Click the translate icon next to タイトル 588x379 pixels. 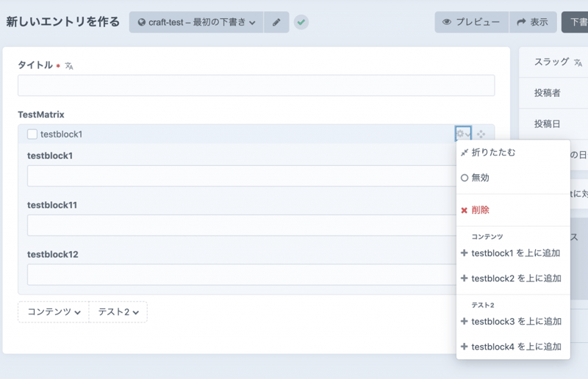coord(69,66)
